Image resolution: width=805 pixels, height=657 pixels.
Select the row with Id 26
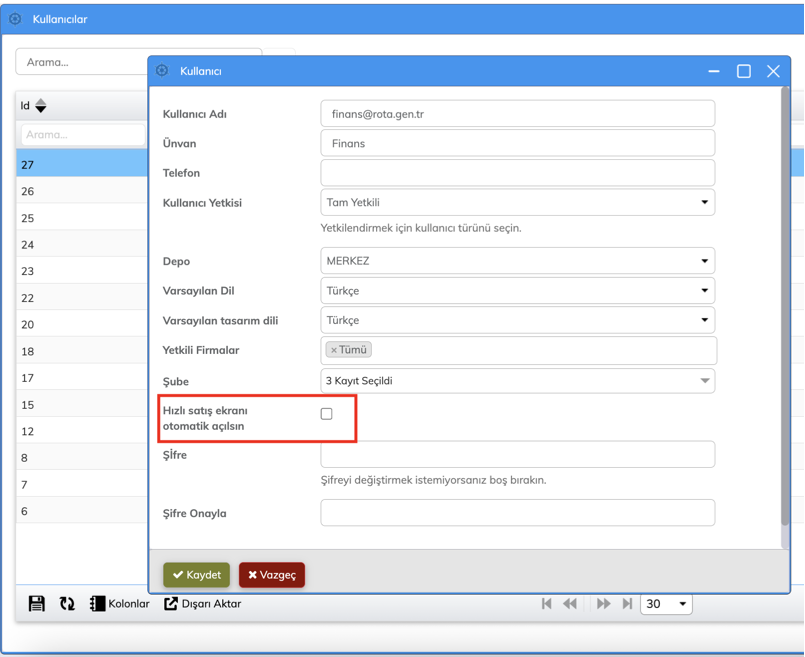coord(80,191)
